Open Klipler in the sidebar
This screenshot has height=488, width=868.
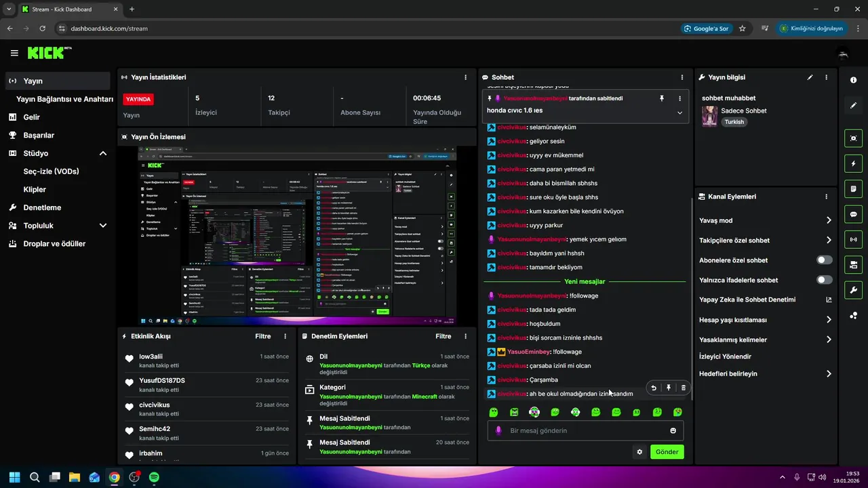(35, 190)
